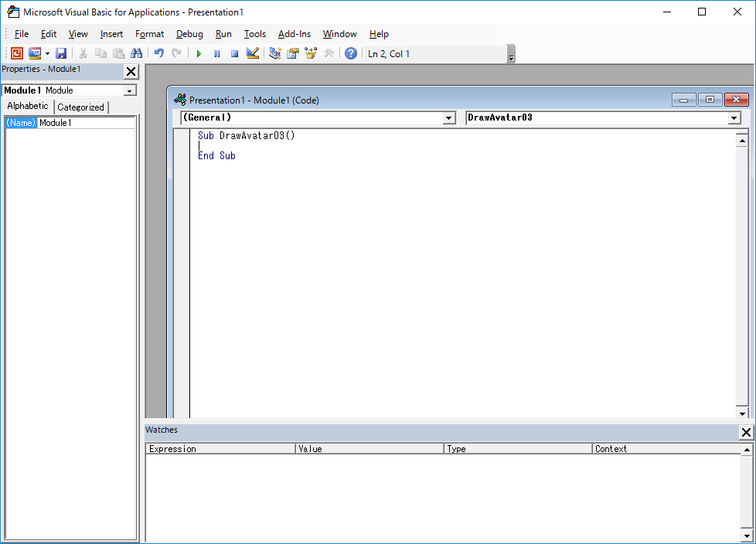Open the Tools menu
Viewport: 756px width, 544px height.
click(254, 34)
